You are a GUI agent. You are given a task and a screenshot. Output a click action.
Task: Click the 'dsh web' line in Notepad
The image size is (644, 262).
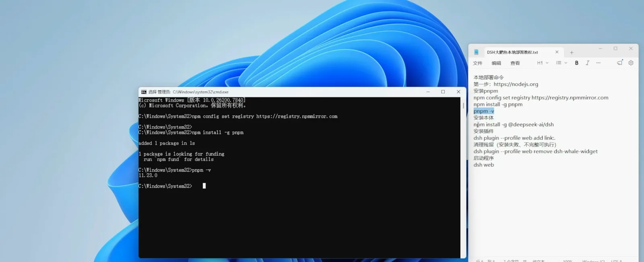click(484, 165)
